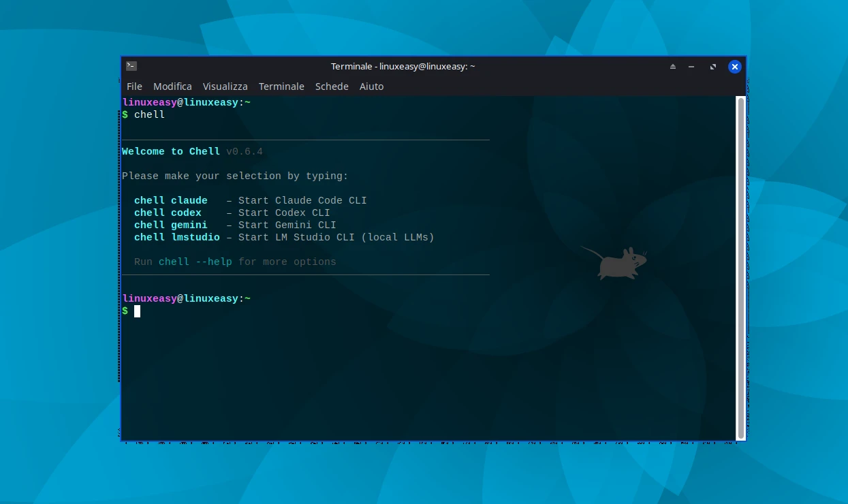Click the roll-up window arrow icon
Viewport: 848px width, 504px height.
coord(672,67)
